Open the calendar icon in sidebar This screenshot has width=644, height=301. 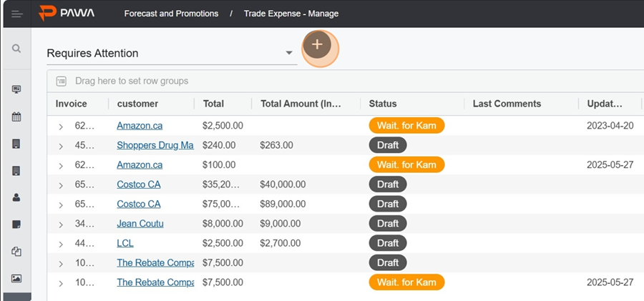point(16,117)
